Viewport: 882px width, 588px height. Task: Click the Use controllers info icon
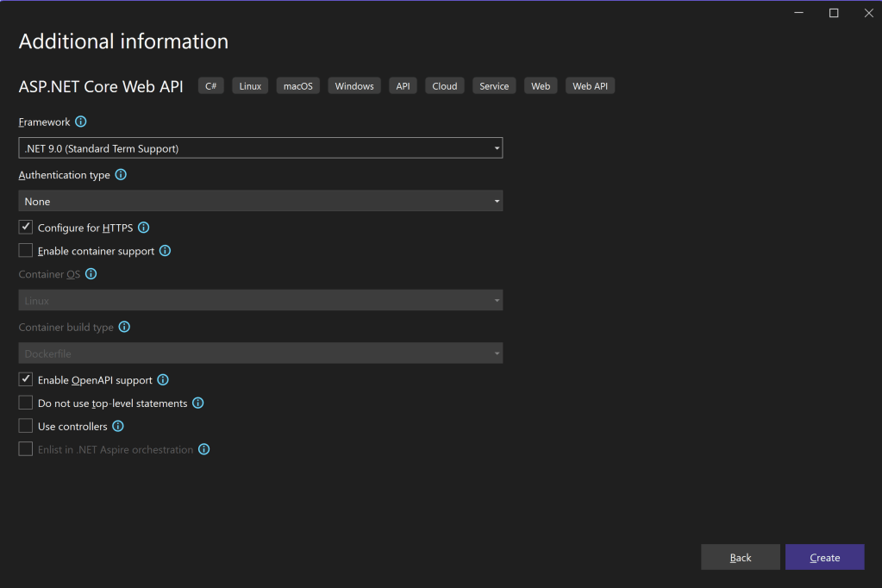point(118,427)
